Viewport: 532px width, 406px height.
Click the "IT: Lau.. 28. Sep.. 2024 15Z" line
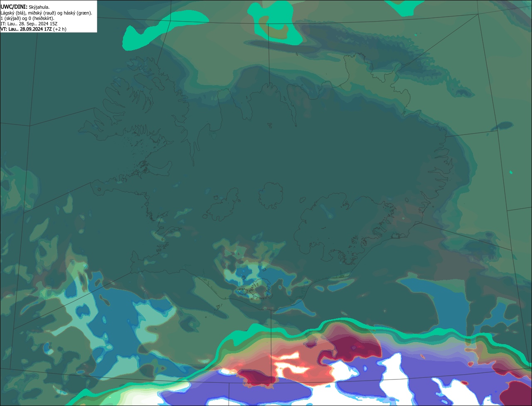(x=29, y=24)
